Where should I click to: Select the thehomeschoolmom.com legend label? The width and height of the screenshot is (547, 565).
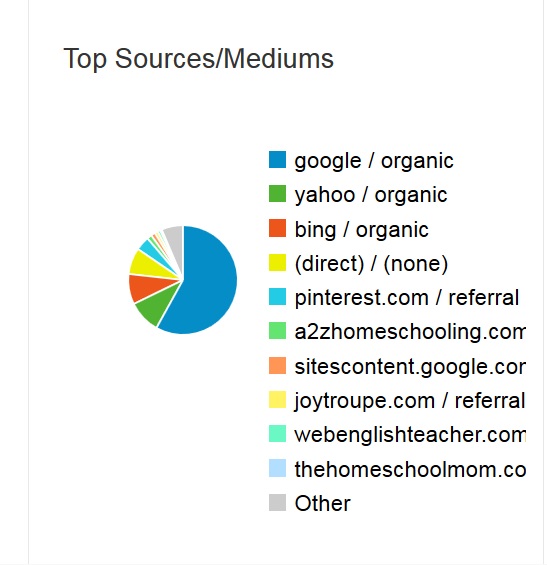pyautogui.click(x=410, y=469)
